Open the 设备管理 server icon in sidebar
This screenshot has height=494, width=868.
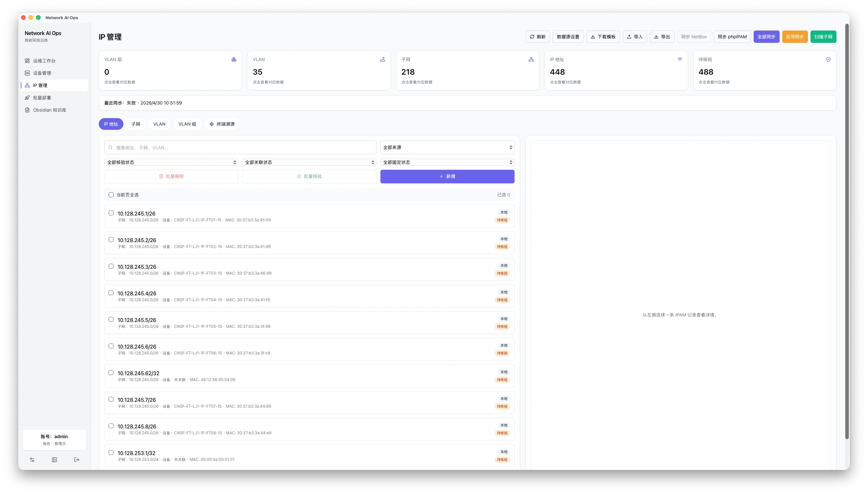coord(27,73)
